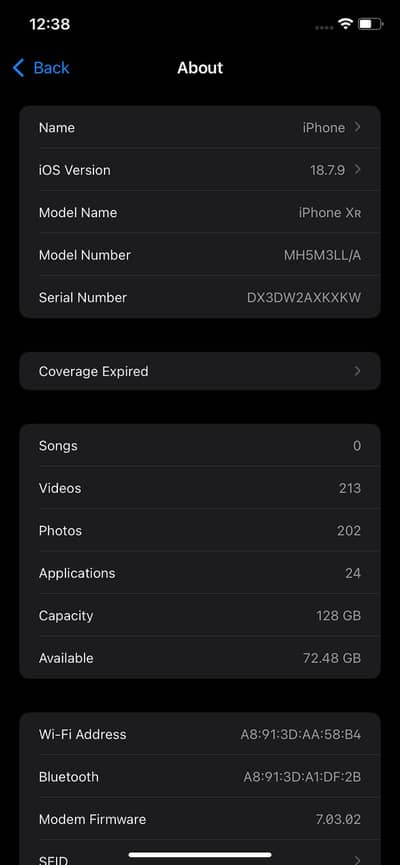This screenshot has height=865, width=400.
Task: Go back using the Back label
Action: pos(51,68)
